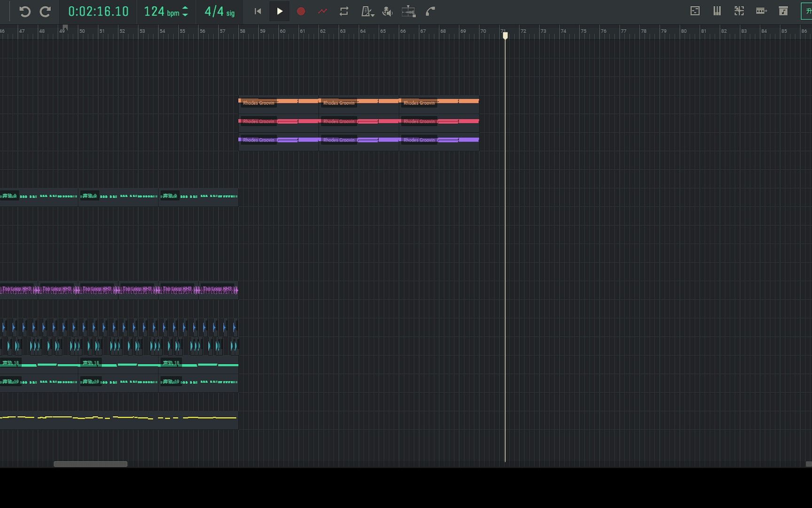The height and width of the screenshot is (508, 812).
Task: Toggle the snap-to-grid waveform icon
Action: 409,11
